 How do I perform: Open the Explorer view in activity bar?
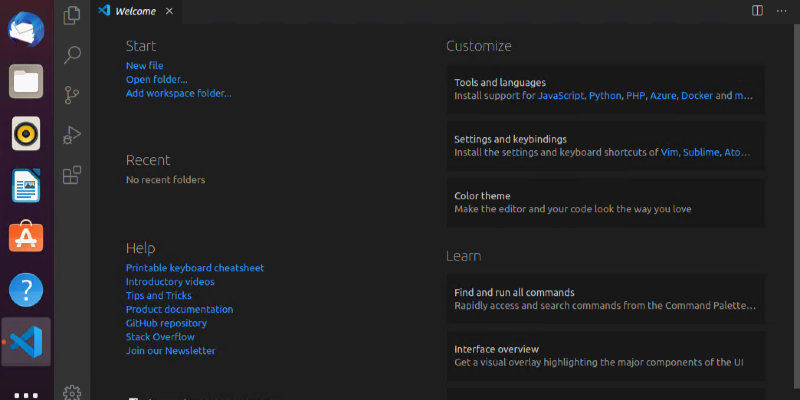(72, 15)
